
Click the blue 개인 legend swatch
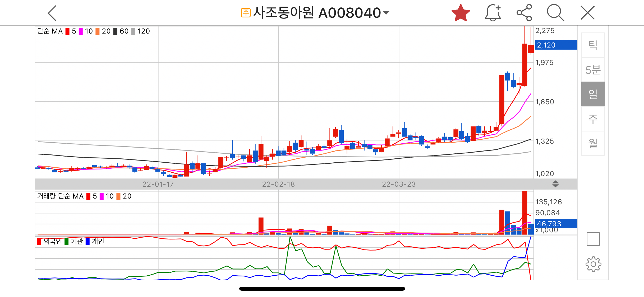point(88,242)
